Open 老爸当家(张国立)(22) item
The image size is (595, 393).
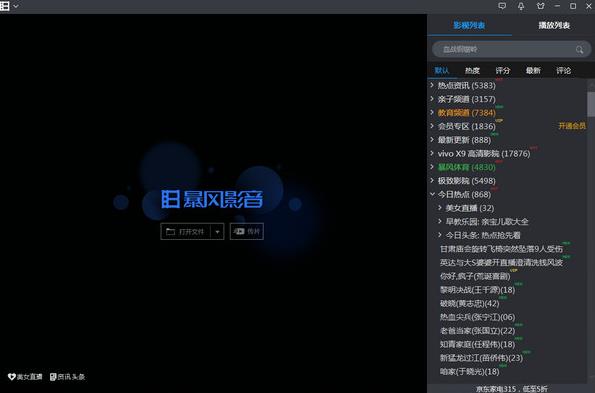(477, 331)
